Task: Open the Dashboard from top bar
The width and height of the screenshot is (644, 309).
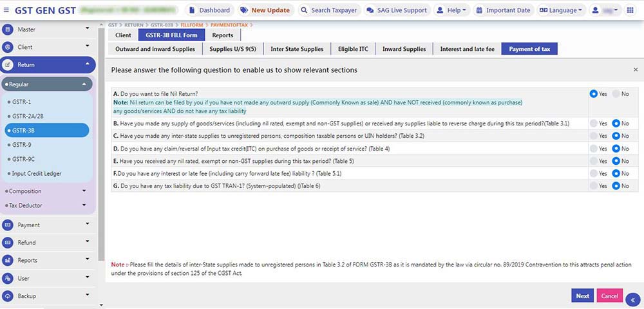Action: coord(209,10)
